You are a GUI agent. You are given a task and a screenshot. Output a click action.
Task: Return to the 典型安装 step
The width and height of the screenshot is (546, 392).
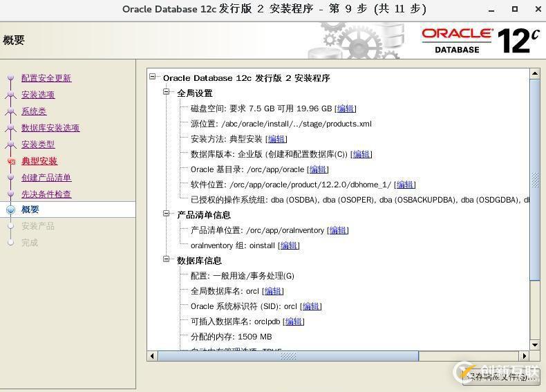coord(39,161)
